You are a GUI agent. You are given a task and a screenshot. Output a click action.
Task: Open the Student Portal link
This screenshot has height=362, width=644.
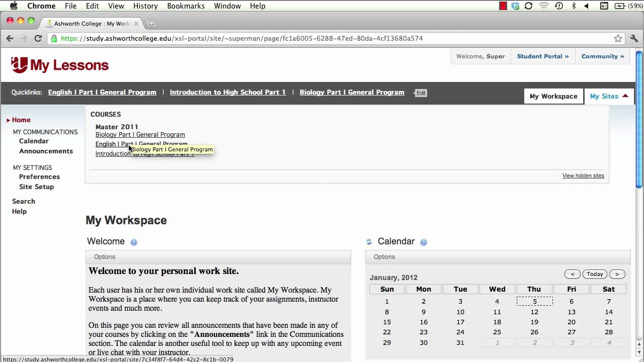pyautogui.click(x=543, y=56)
